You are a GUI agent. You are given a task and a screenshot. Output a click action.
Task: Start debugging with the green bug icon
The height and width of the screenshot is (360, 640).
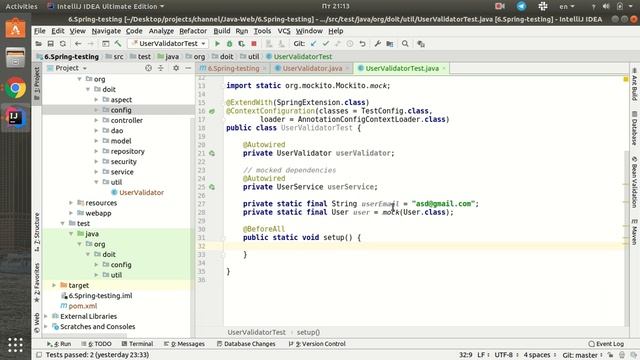(229, 44)
